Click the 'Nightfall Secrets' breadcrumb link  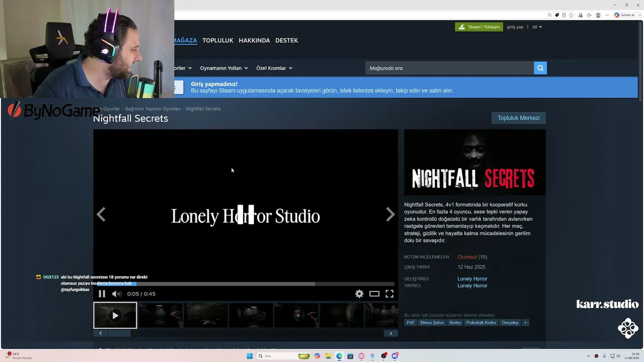point(203,109)
